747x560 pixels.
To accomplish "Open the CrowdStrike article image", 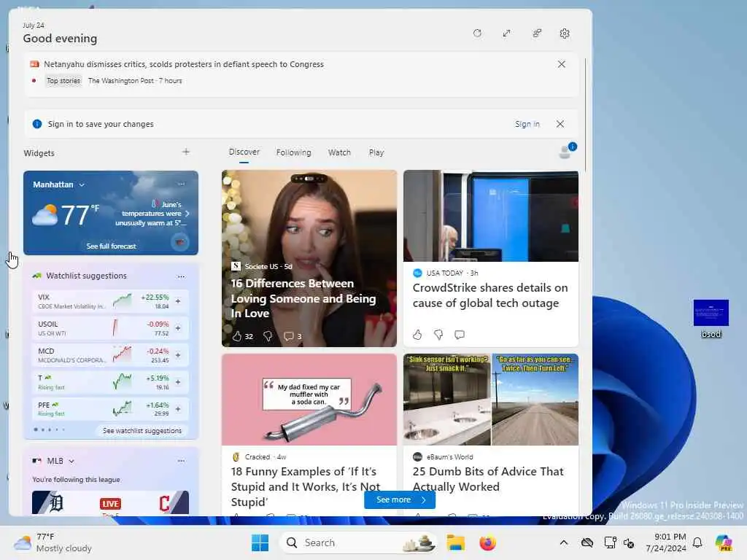I will tap(491, 216).
